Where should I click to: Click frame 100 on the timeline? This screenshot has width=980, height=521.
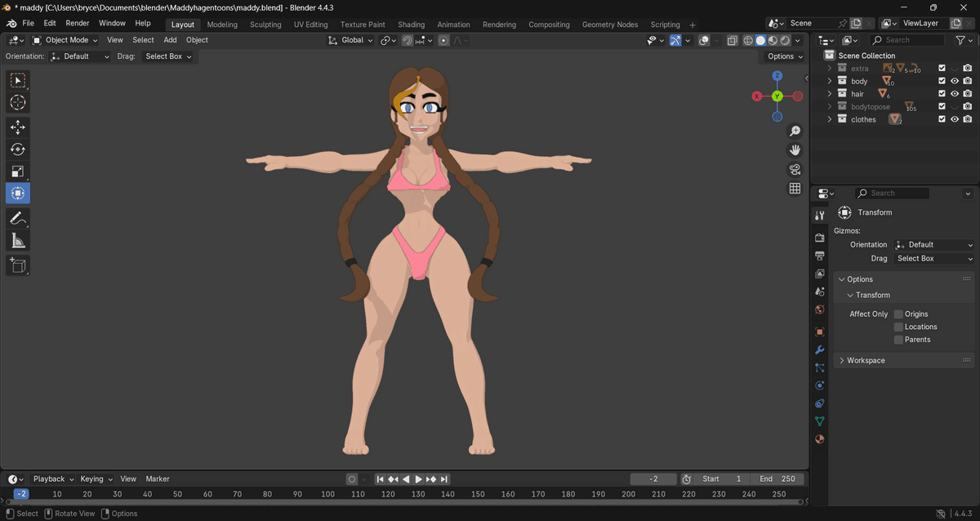pos(327,494)
